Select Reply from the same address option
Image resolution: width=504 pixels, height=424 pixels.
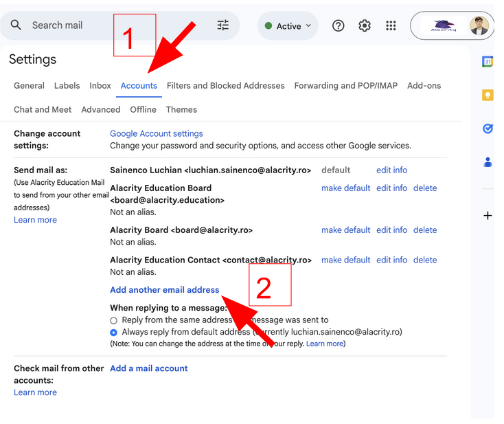(113, 320)
